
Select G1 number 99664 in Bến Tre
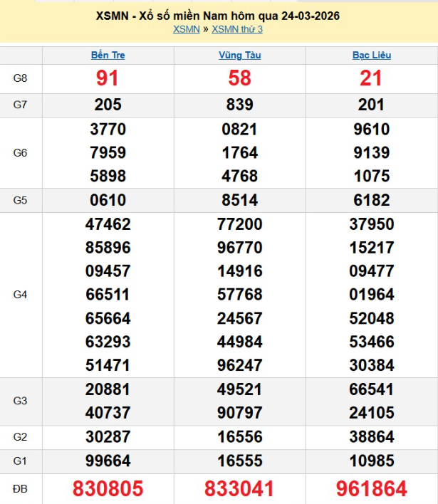(x=108, y=460)
